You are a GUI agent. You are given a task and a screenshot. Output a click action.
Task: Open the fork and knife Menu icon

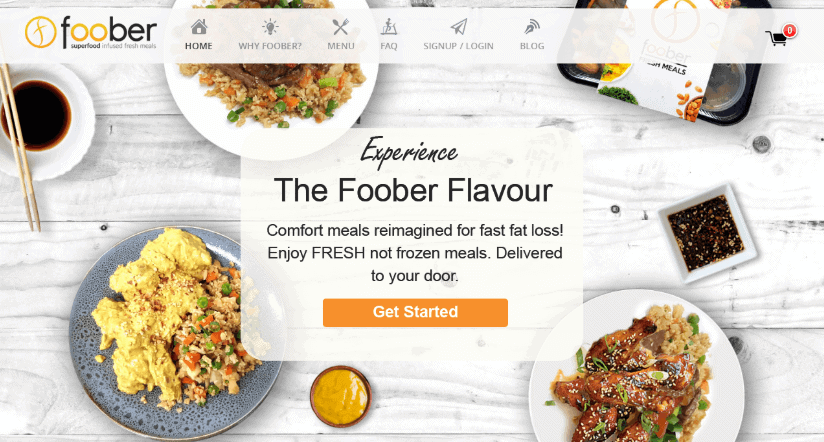(x=341, y=27)
